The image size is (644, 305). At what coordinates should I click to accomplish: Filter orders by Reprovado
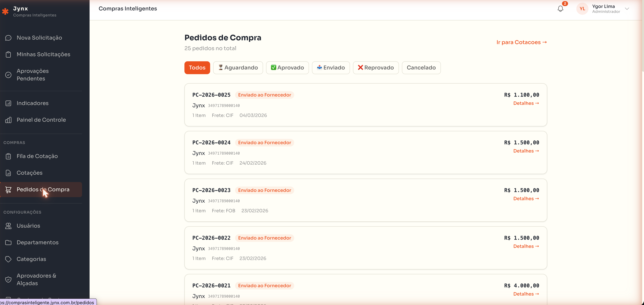pos(375,68)
